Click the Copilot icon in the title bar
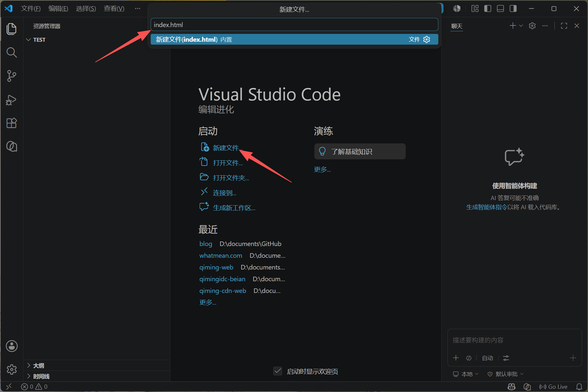Image resolution: width=588 pixels, height=392 pixels. click(x=457, y=8)
